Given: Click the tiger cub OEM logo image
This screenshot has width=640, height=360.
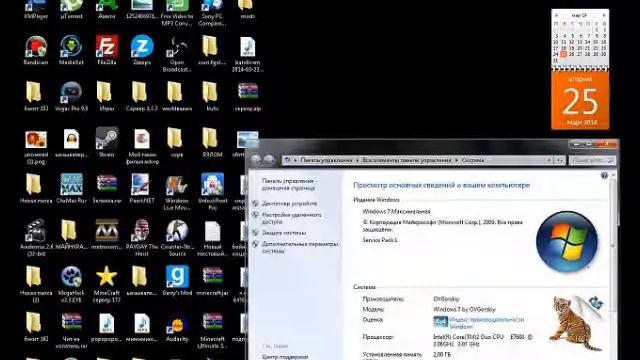Looking at the screenshot, I should point(576,323).
